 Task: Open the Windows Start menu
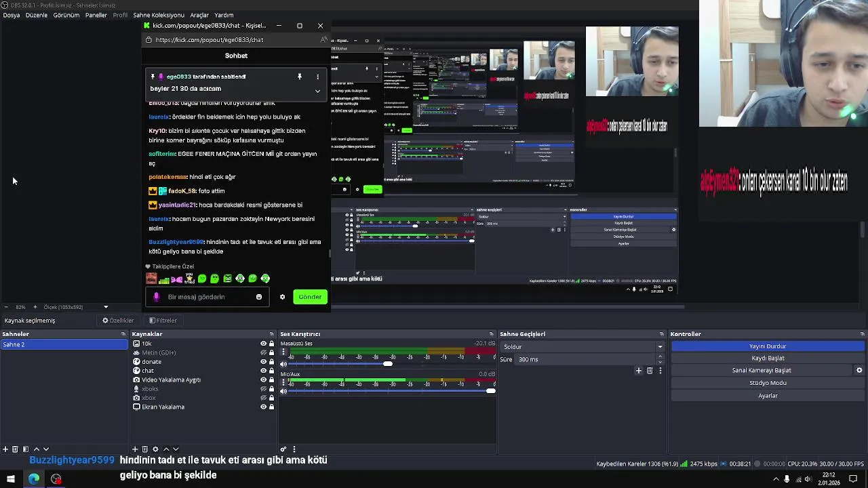tap(11, 479)
